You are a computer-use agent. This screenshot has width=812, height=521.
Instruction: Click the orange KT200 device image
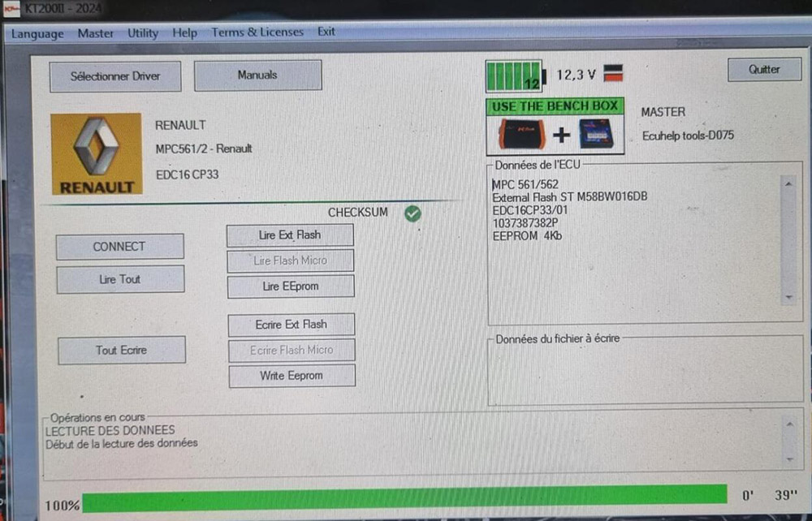point(521,134)
